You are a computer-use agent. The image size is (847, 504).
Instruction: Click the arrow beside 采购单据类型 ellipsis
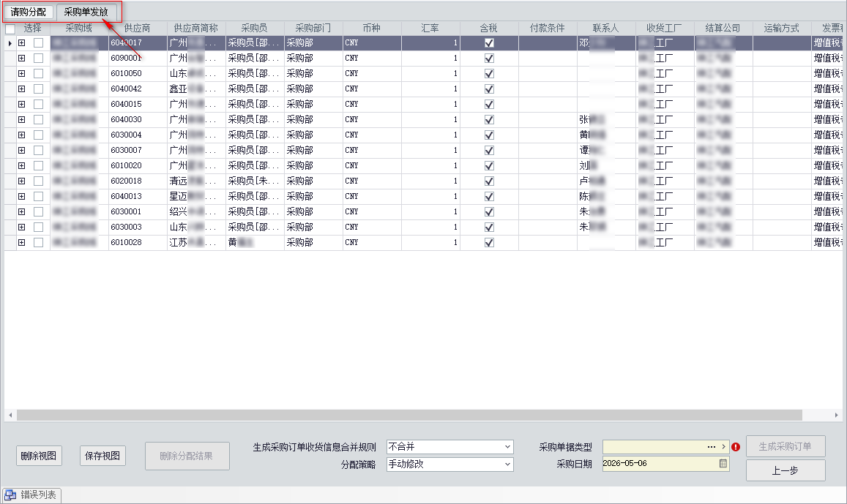[724, 447]
